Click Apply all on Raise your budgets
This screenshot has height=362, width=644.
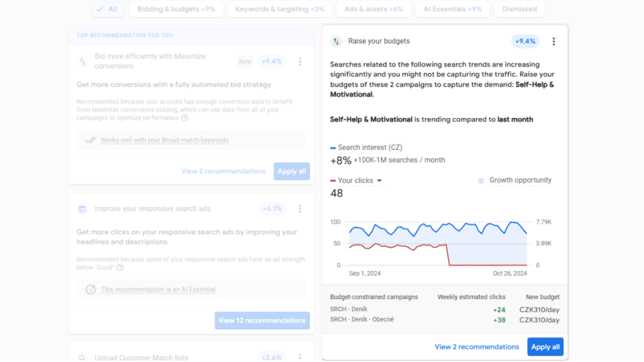coord(545,346)
